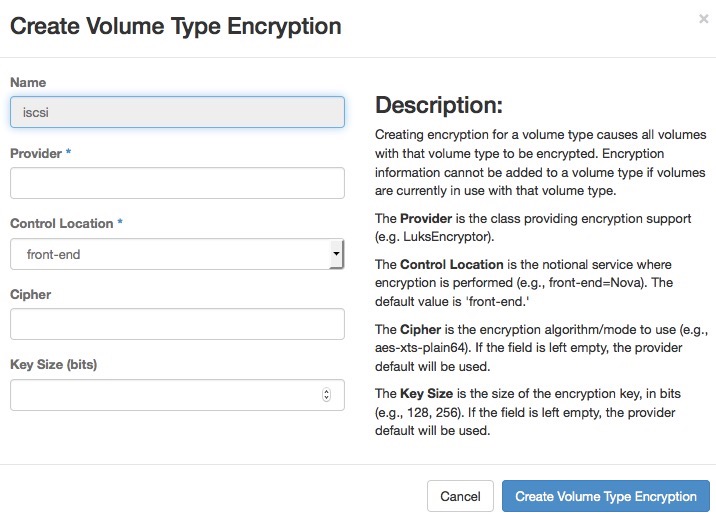Click the Cipher field label
Screen dimensions: 716x519
pos(30,295)
